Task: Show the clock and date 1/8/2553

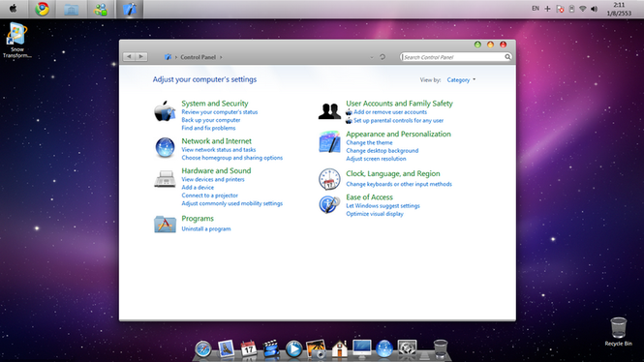Action: (619, 9)
